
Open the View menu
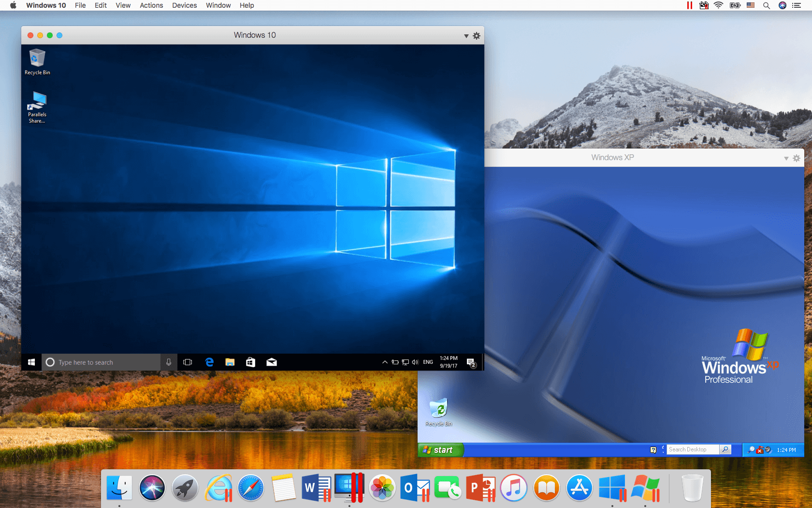click(x=123, y=5)
